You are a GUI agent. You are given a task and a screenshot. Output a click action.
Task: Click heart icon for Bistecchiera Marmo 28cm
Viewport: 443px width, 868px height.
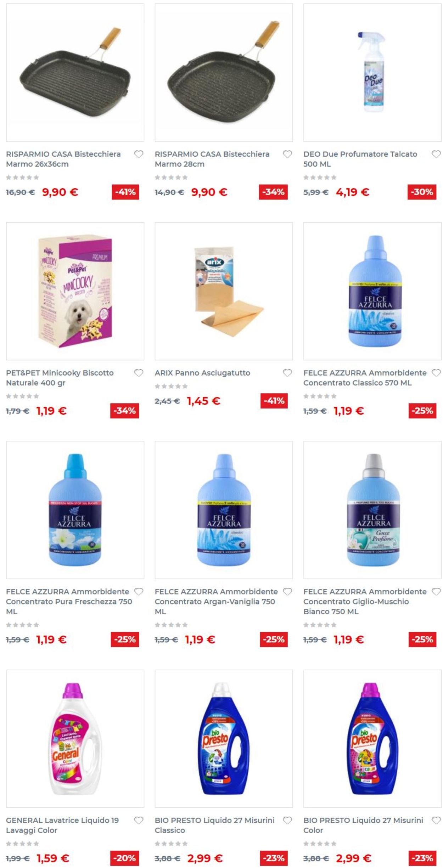click(x=287, y=154)
